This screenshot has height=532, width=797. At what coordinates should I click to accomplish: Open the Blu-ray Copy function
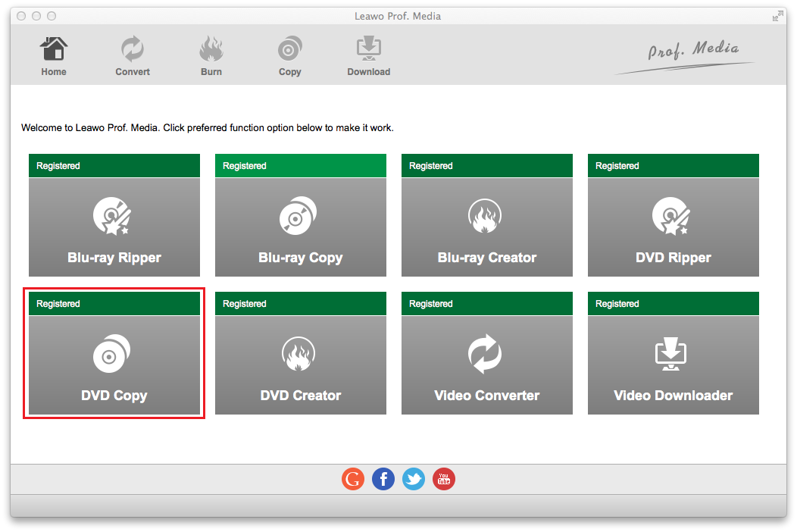point(301,227)
